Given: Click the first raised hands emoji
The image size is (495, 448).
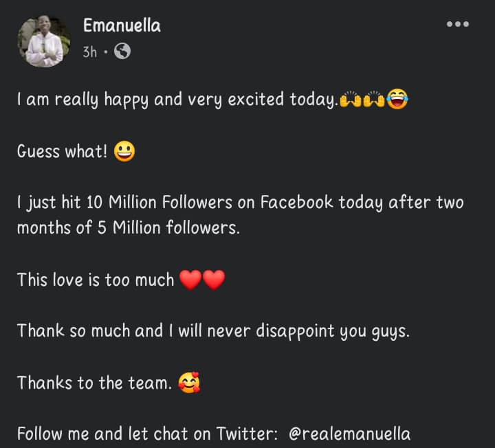Looking at the screenshot, I should tap(351, 100).
